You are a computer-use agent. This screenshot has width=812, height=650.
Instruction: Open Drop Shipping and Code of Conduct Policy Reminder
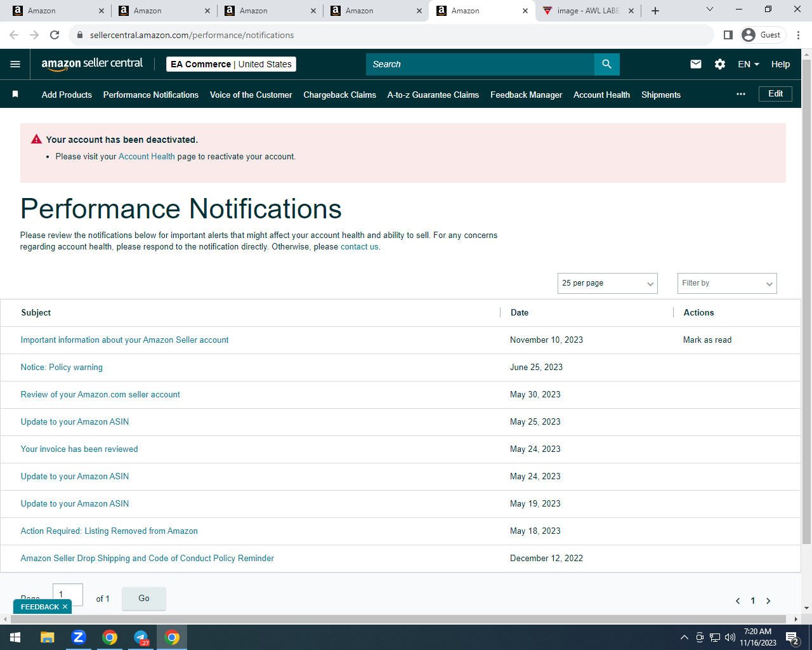click(x=147, y=559)
